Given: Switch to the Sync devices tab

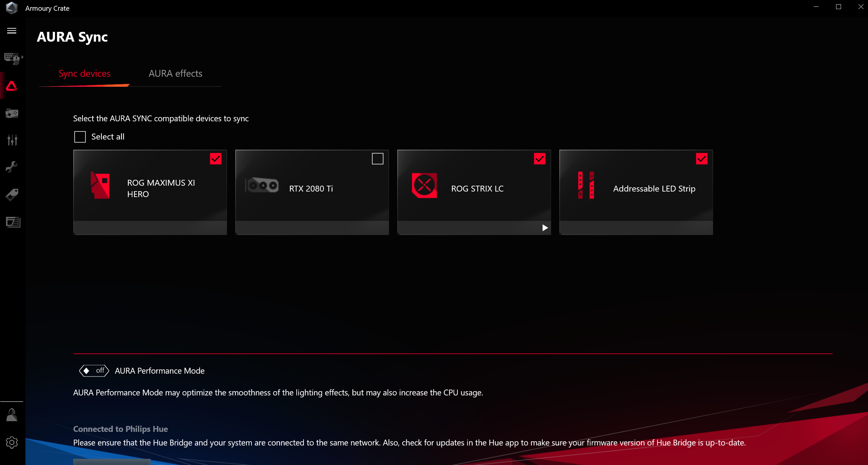Looking at the screenshot, I should (85, 73).
